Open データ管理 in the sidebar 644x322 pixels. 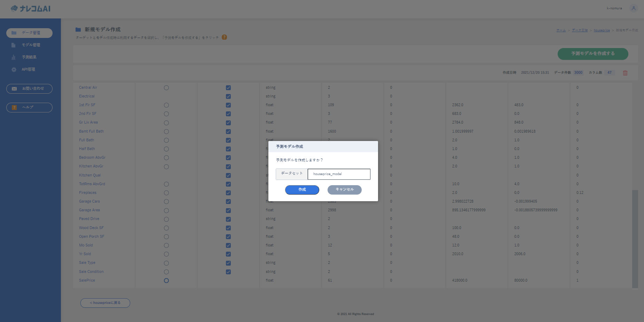pos(29,33)
